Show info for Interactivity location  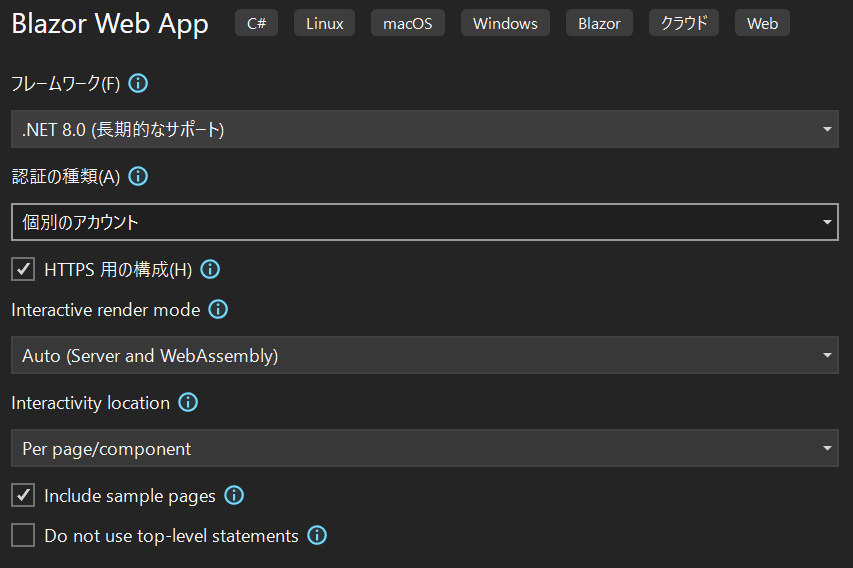click(x=188, y=403)
